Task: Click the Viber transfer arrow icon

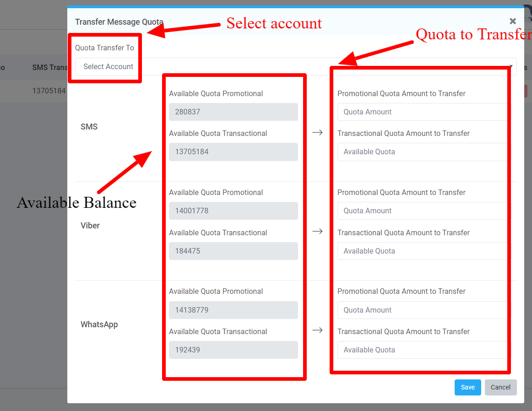Action: coord(317,231)
